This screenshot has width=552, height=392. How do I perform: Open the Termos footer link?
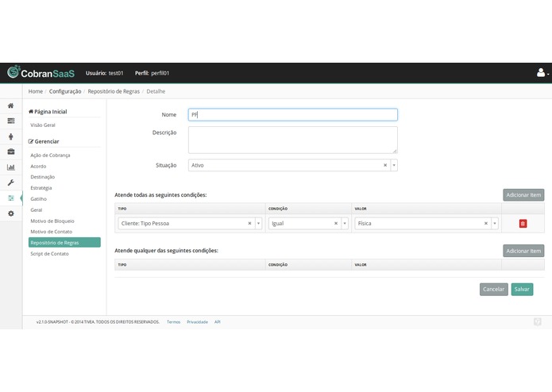[174, 322]
